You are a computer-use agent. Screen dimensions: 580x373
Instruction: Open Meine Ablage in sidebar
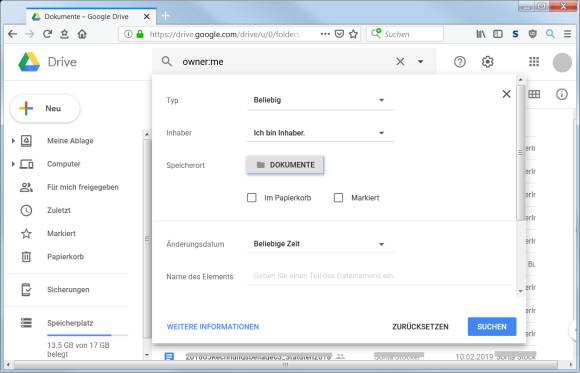click(x=70, y=141)
